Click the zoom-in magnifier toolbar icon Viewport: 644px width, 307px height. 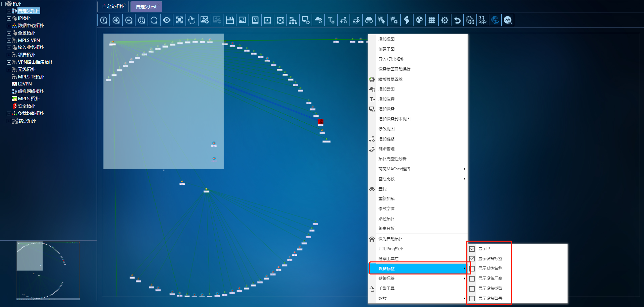coord(116,20)
